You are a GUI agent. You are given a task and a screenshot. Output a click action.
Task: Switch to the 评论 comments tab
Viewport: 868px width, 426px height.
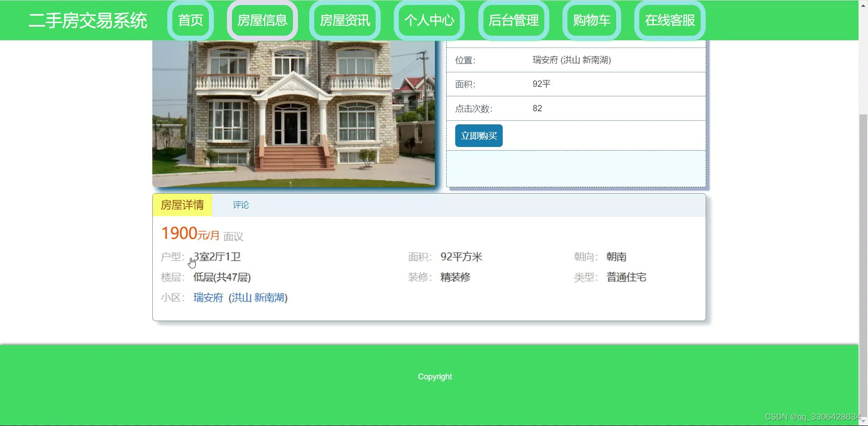click(x=241, y=205)
